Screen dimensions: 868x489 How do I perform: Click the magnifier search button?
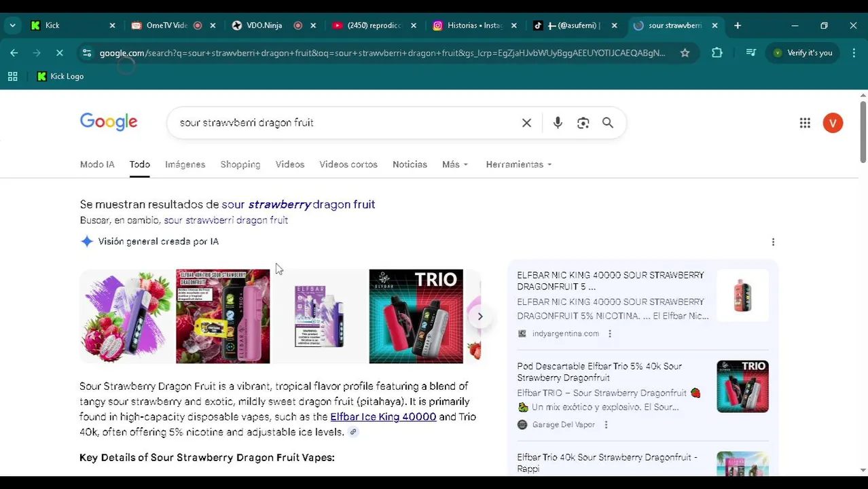click(x=608, y=123)
